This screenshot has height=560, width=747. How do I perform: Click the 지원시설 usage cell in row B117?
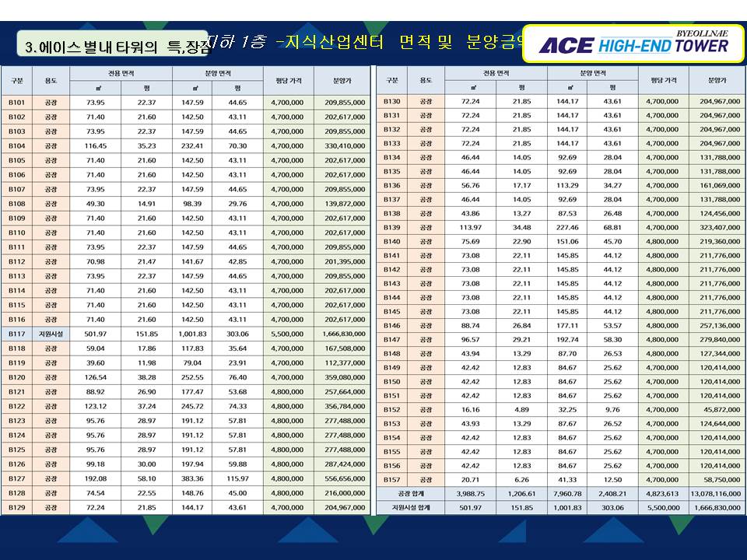pyautogui.click(x=51, y=334)
